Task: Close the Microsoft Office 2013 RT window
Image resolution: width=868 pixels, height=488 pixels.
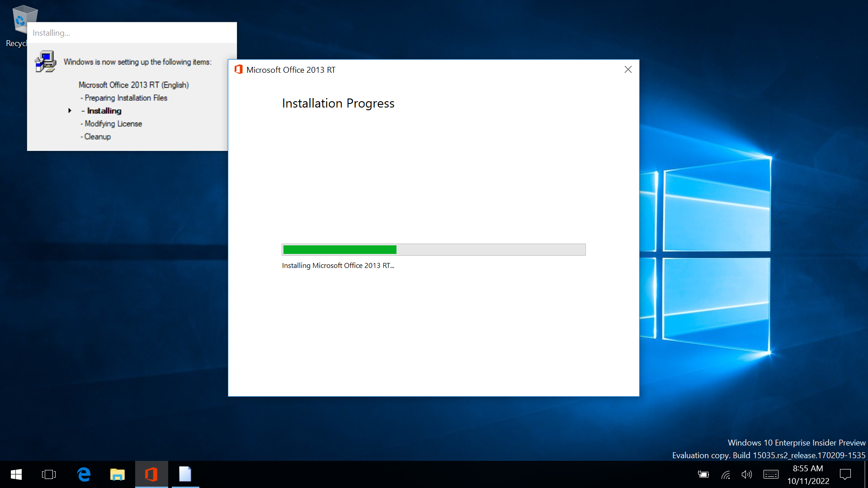Action: [x=628, y=70]
